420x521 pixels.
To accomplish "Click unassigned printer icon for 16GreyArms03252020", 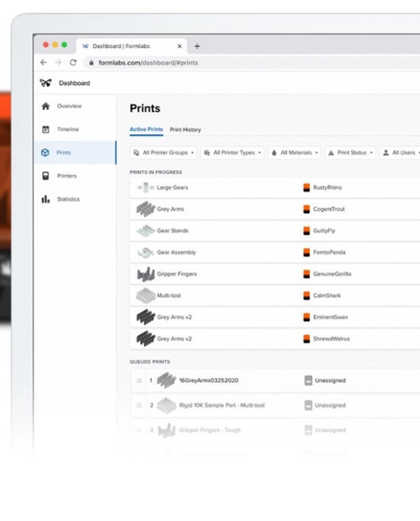I will point(308,380).
